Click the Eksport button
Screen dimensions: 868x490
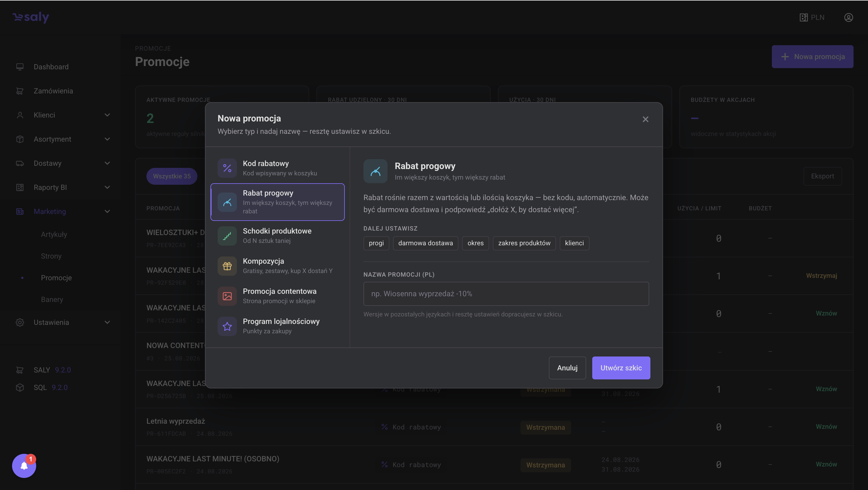pyautogui.click(x=822, y=176)
